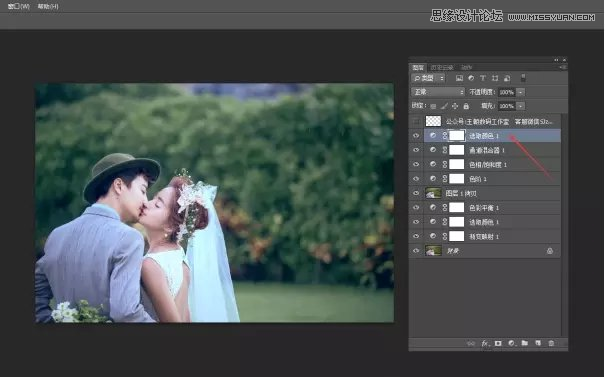Click the link layers icon at panel bottom
Image resolution: width=605 pixels, height=377 pixels.
coord(471,343)
